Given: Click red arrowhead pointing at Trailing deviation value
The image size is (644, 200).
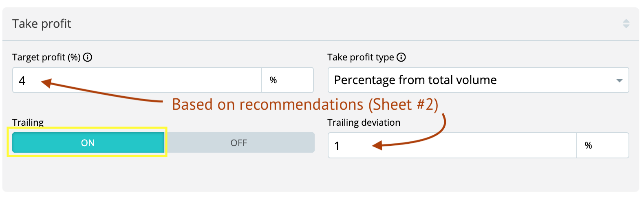Looking at the screenshot, I should tap(377, 145).
